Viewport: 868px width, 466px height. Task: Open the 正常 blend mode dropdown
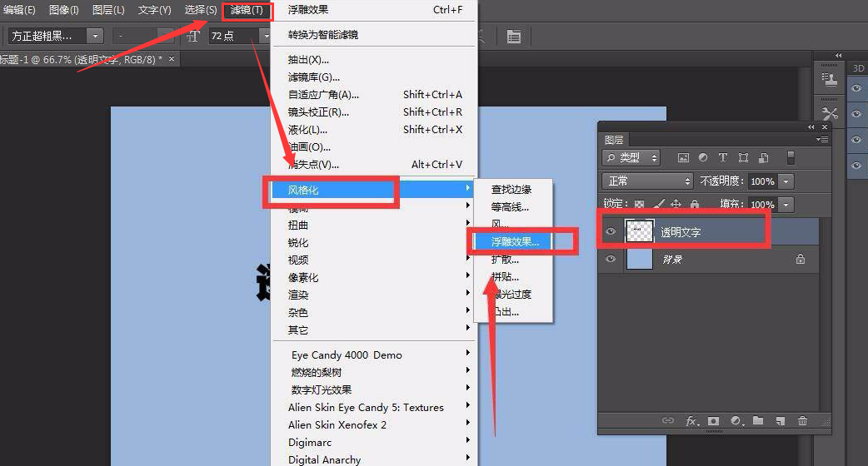(648, 181)
